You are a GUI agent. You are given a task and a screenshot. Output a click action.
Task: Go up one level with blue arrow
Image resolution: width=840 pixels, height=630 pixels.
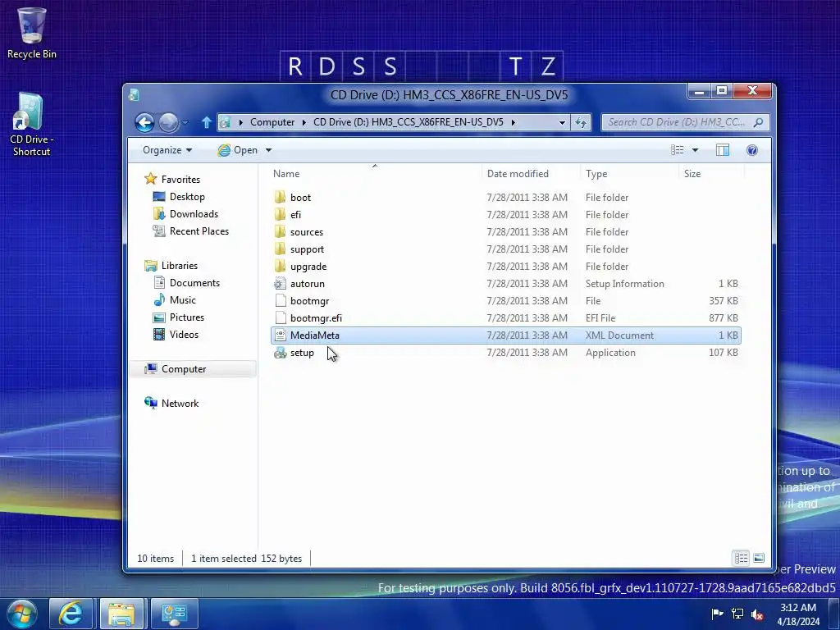[x=207, y=123]
